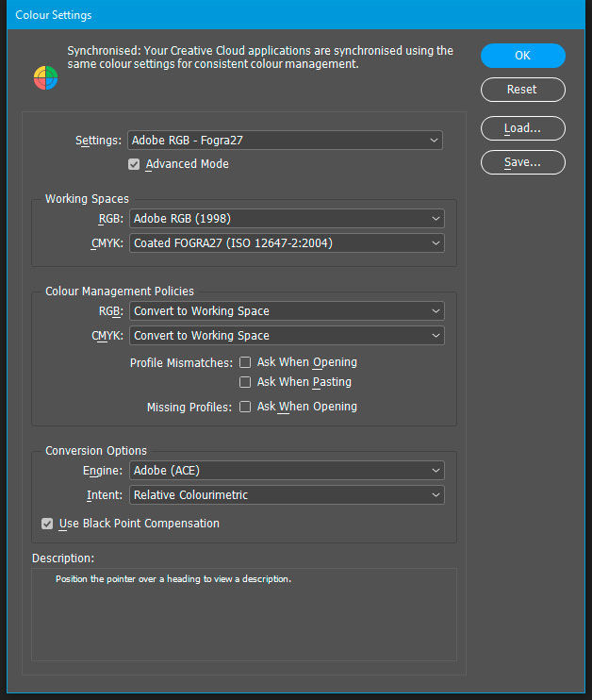Open the rendering Intent dropdown
This screenshot has width=592, height=700.
coord(287,494)
